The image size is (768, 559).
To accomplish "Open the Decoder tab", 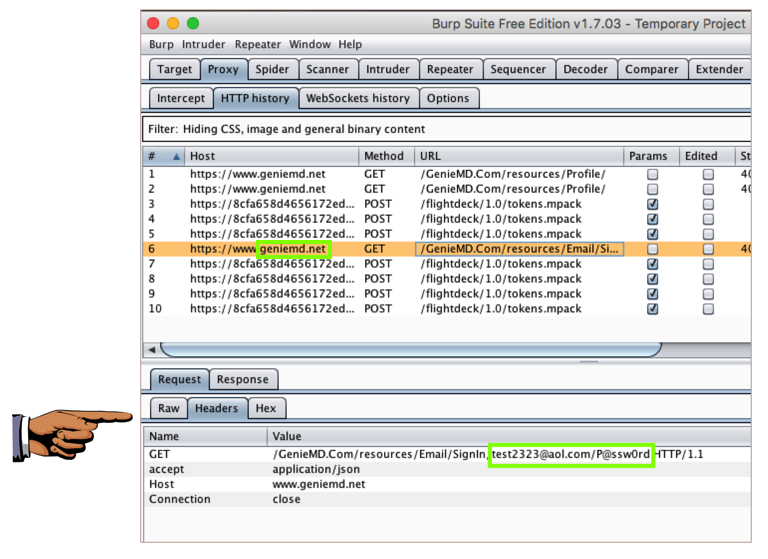I will click(585, 69).
